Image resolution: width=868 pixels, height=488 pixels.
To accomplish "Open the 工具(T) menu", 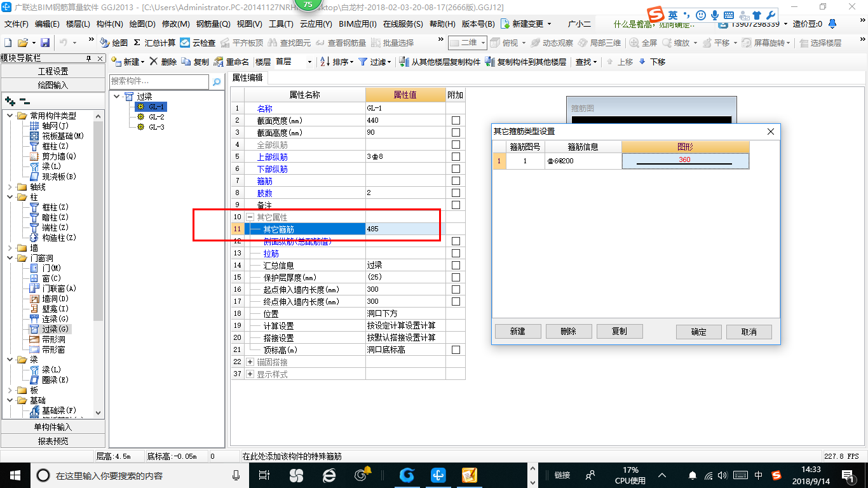I will coord(281,24).
